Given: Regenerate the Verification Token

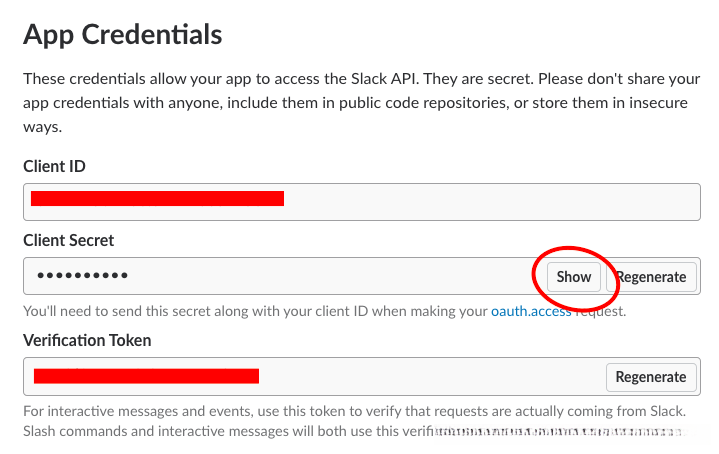Looking at the screenshot, I should tap(651, 376).
